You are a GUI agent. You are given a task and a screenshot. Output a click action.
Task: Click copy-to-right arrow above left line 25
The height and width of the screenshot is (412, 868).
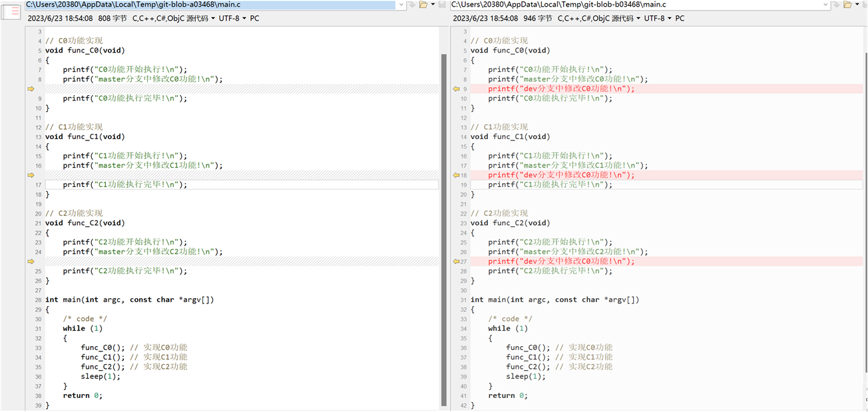point(31,262)
